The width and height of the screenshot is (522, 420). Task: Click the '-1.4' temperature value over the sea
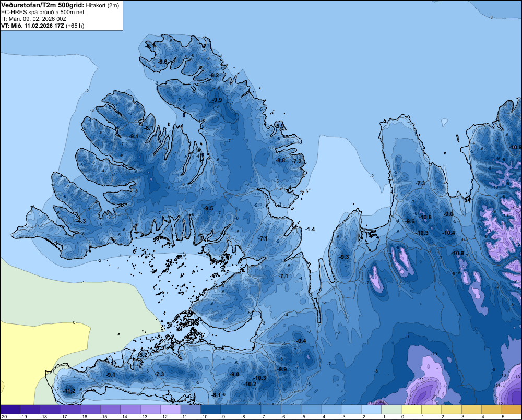pos(310,229)
